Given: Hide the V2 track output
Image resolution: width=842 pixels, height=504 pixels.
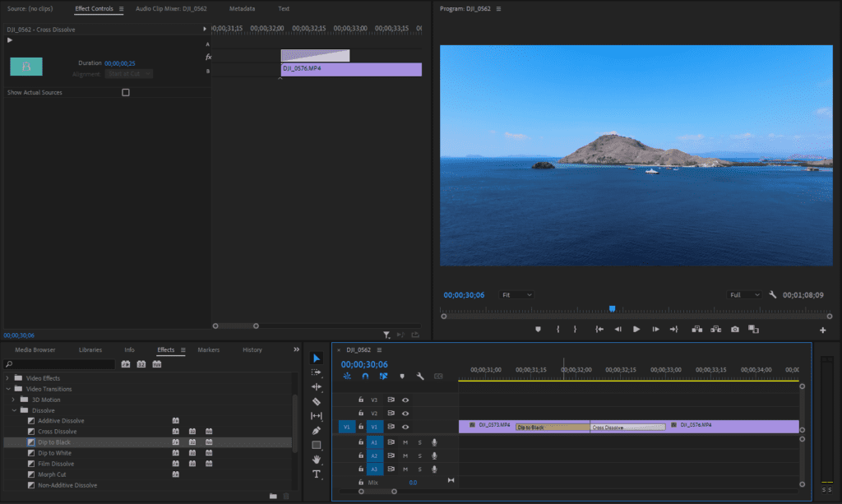Looking at the screenshot, I should point(405,414).
